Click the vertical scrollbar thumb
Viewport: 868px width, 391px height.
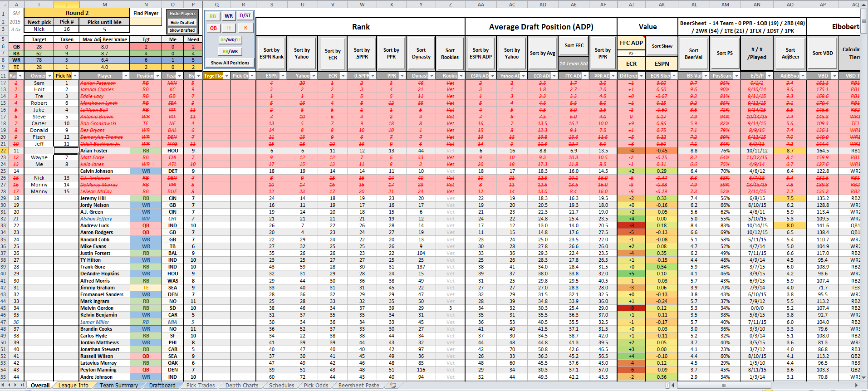pos(865,21)
